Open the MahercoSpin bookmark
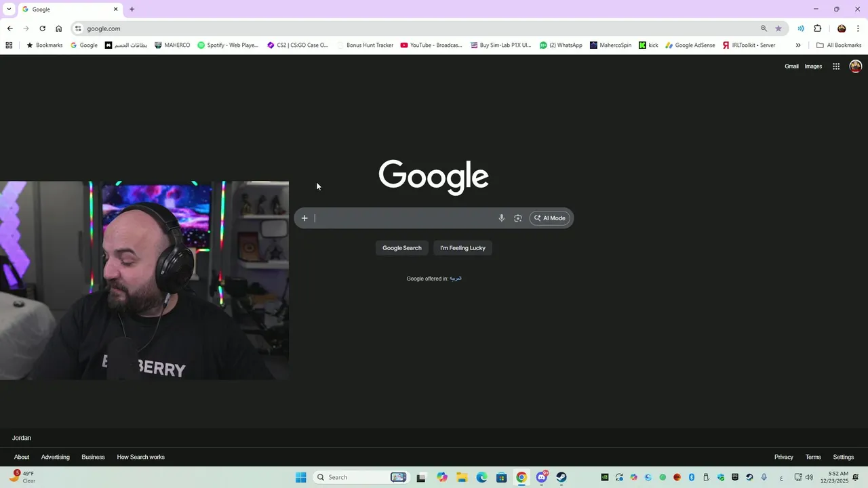 [x=610, y=45]
